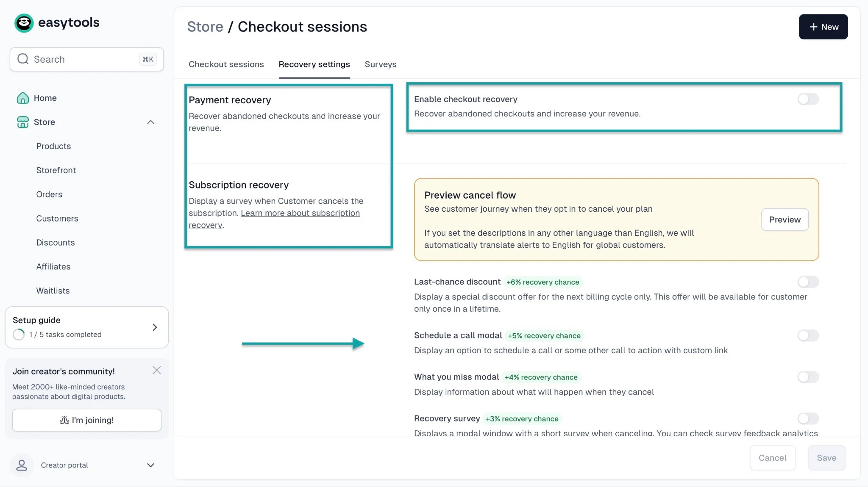Switch to the Surveys tab
This screenshot has height=487, width=868.
381,64
